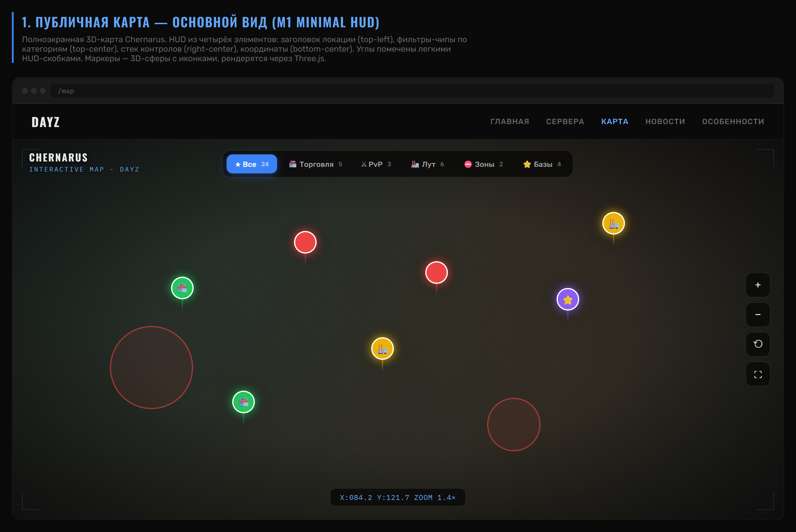Select the red marker below the Лут filter

click(x=437, y=273)
